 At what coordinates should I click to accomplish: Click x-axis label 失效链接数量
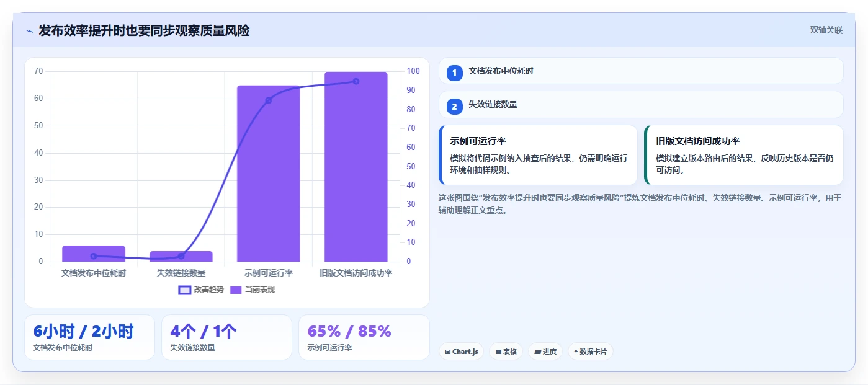(x=181, y=273)
